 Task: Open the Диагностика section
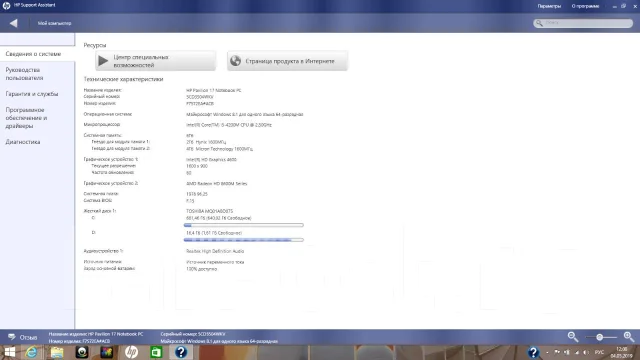click(23, 142)
